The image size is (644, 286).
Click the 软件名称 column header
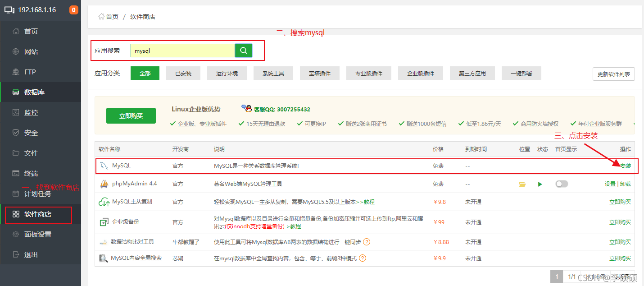[109, 149]
